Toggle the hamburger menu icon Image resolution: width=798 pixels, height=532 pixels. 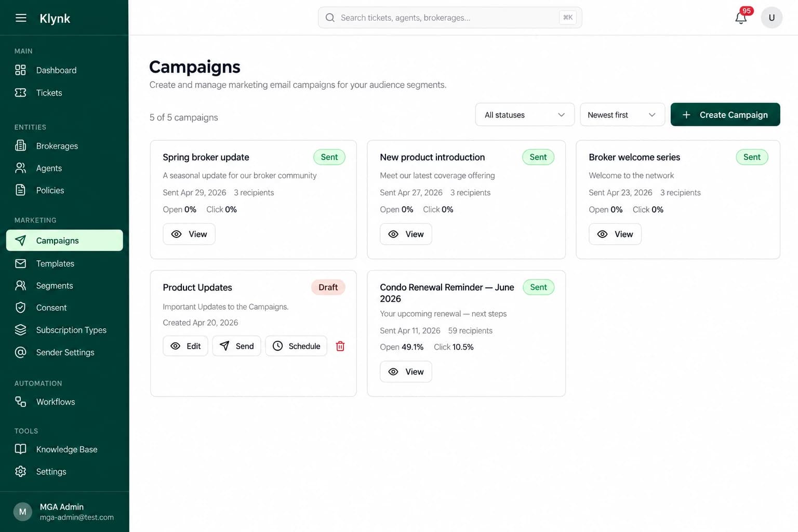[21, 18]
